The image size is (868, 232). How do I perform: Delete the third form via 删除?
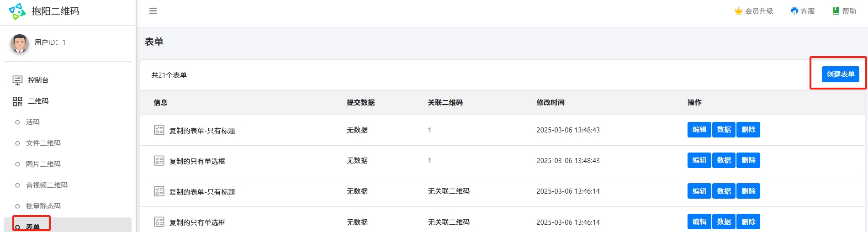(748, 191)
